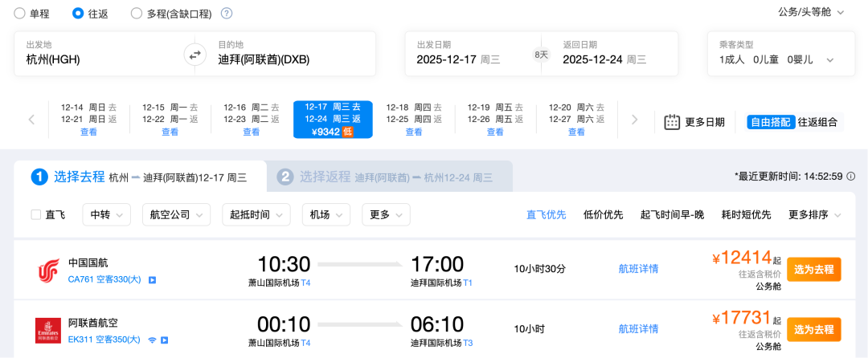868x358 pixels.
Task: Sort by 低价优先
Action: click(603, 214)
